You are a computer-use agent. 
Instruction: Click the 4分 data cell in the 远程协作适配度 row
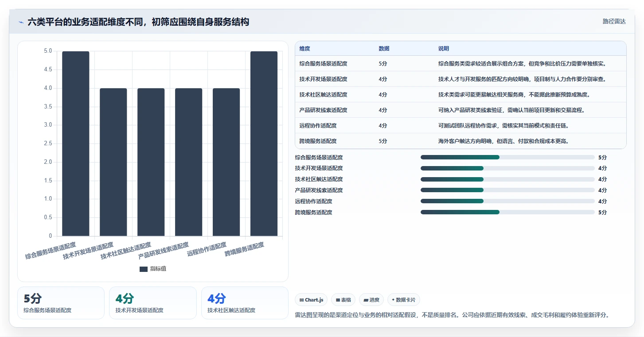click(383, 126)
